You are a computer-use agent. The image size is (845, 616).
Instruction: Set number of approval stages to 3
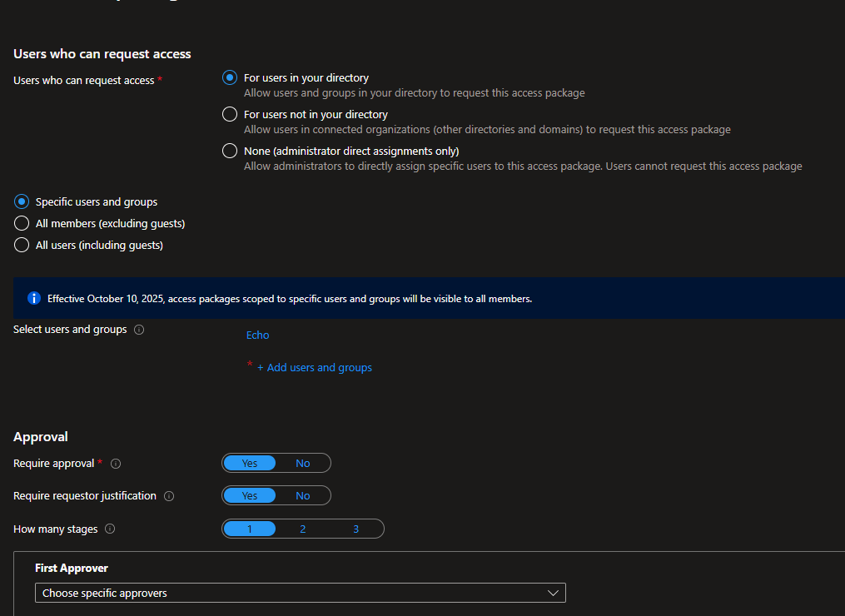click(x=355, y=529)
